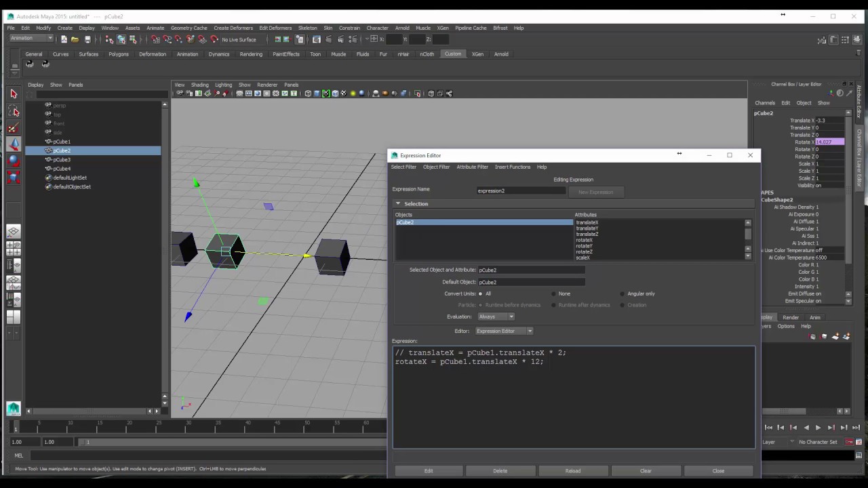Open Attribute Filter menu
868x488 pixels.
pos(472,167)
